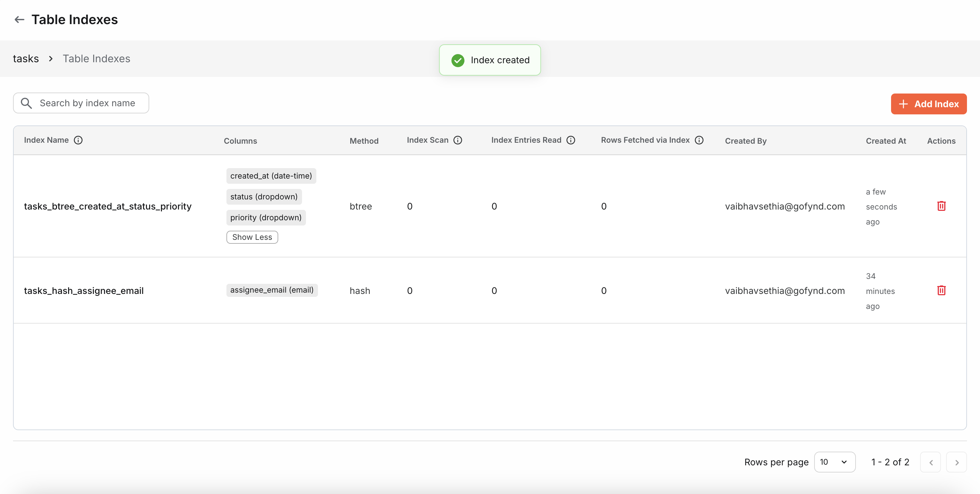980x494 pixels.
Task: Click the Add Index button
Action: (x=928, y=104)
